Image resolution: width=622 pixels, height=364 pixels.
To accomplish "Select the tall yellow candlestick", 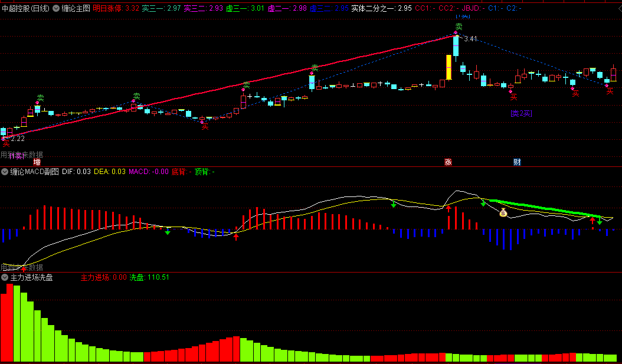I will click(449, 67).
